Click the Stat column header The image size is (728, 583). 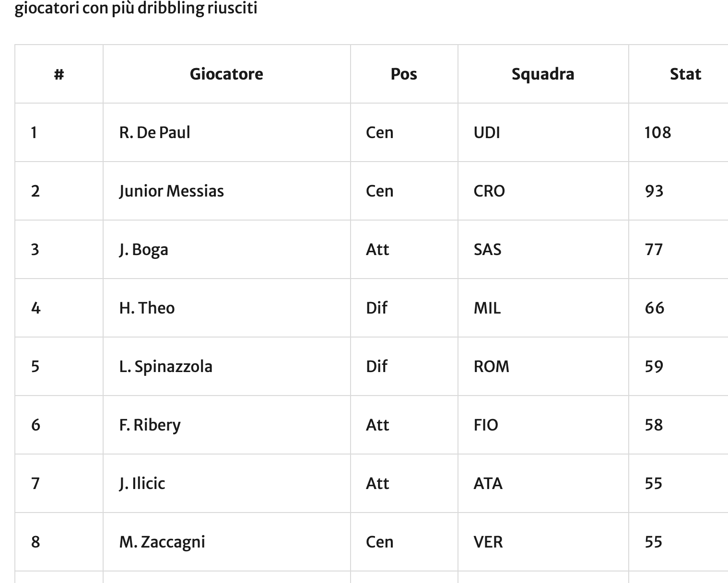(685, 74)
